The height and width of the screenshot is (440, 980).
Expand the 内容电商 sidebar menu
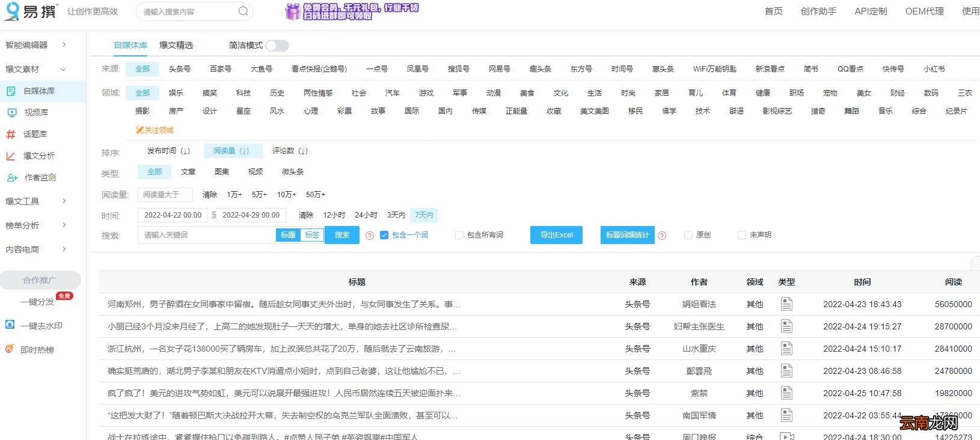(36, 249)
